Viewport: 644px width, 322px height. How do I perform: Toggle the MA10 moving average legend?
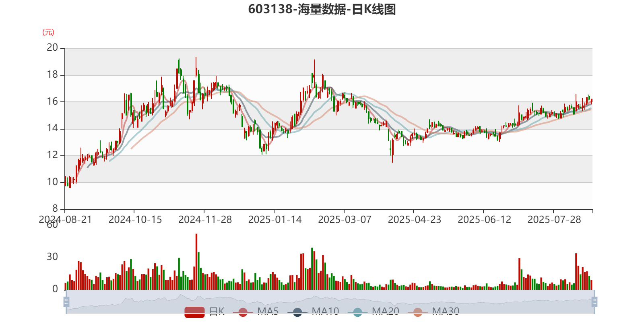[x=314, y=312]
